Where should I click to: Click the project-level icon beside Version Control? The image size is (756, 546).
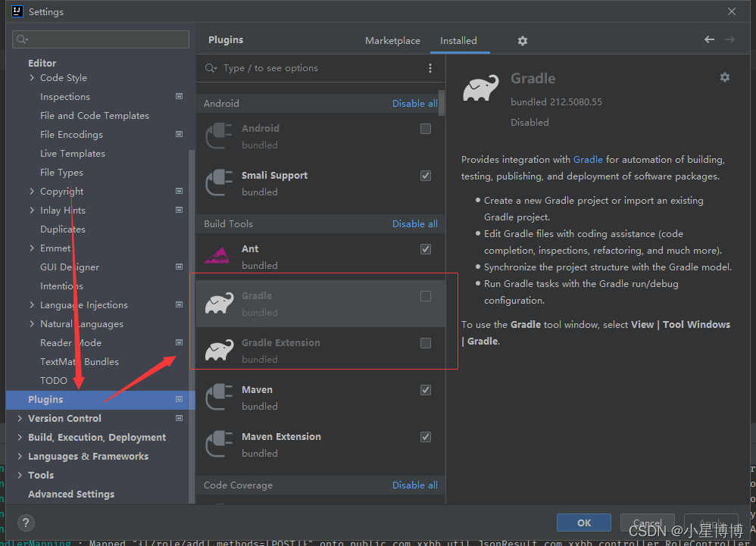coord(180,418)
